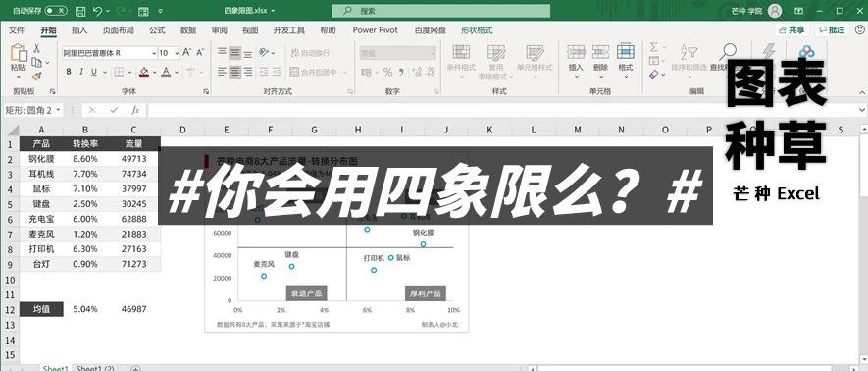This screenshot has width=868, height=371.
Task: Toggle italic formatting
Action: click(81, 72)
